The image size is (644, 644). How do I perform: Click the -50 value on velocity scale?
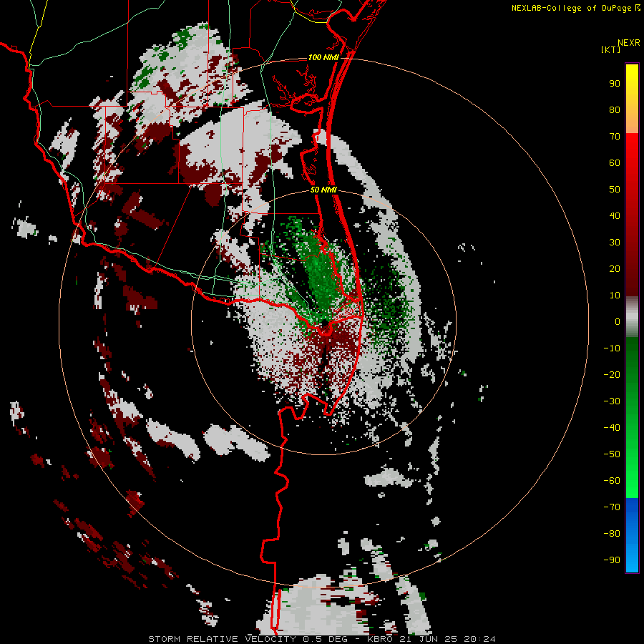click(x=612, y=454)
